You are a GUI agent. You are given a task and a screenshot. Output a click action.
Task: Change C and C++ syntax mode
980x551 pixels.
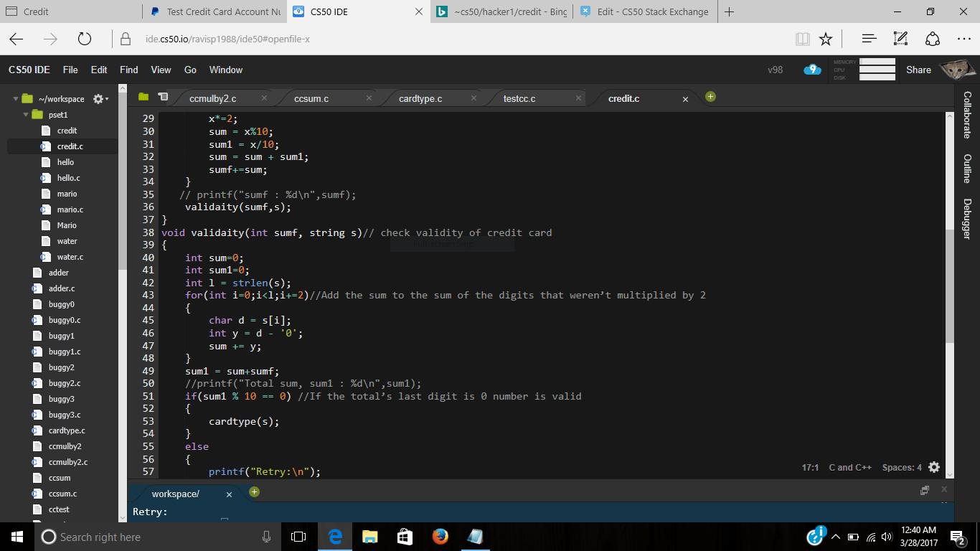(x=850, y=467)
